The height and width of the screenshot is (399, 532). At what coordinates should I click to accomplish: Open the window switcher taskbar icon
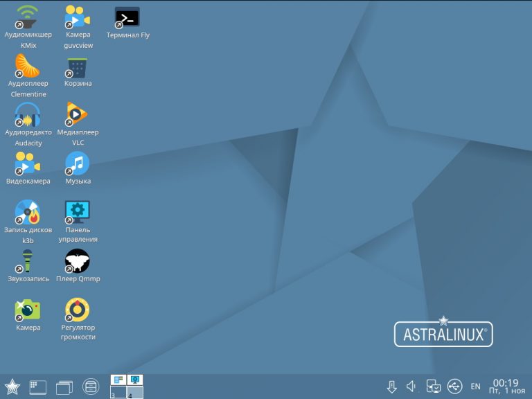64,387
